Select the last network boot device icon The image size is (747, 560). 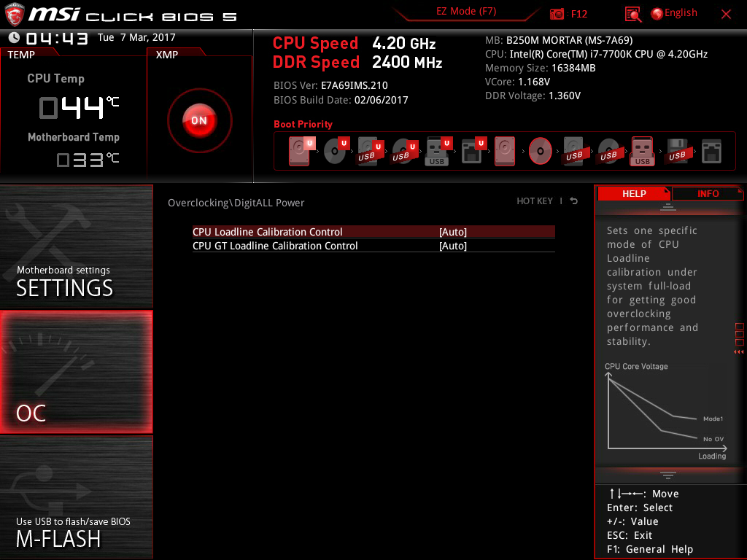click(x=711, y=151)
